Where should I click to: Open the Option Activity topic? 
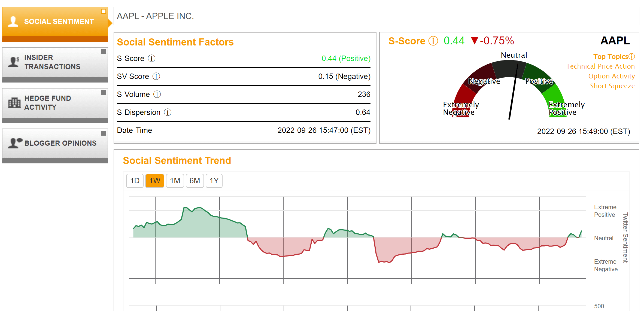pyautogui.click(x=612, y=76)
